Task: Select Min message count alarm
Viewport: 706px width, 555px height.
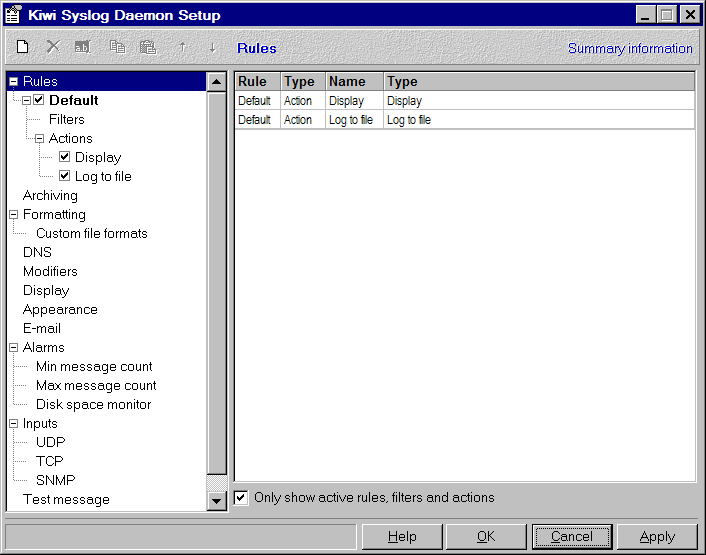Action: (x=94, y=366)
